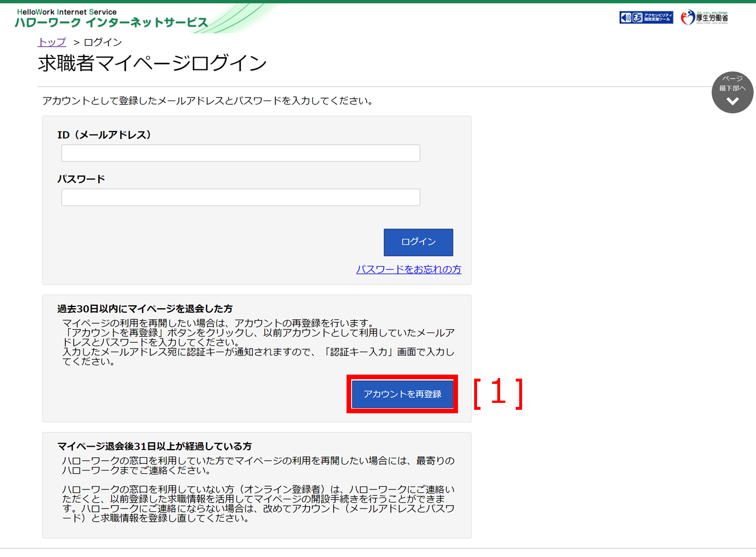The height and width of the screenshot is (557, 756).
Task: Open the accessibility support tool icon
Action: [646, 17]
